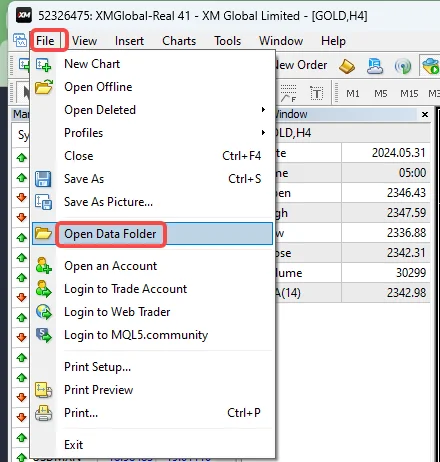Click the Login to Trade Account icon

pos(43,289)
